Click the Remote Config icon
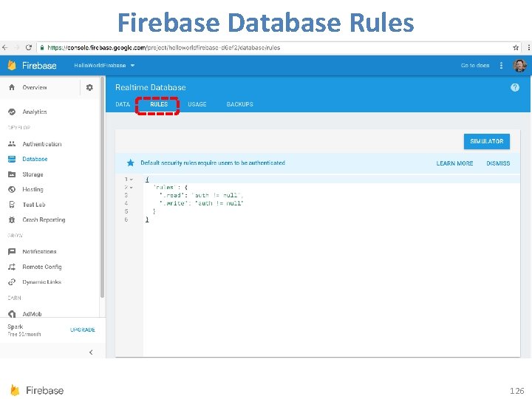 click(x=12, y=267)
